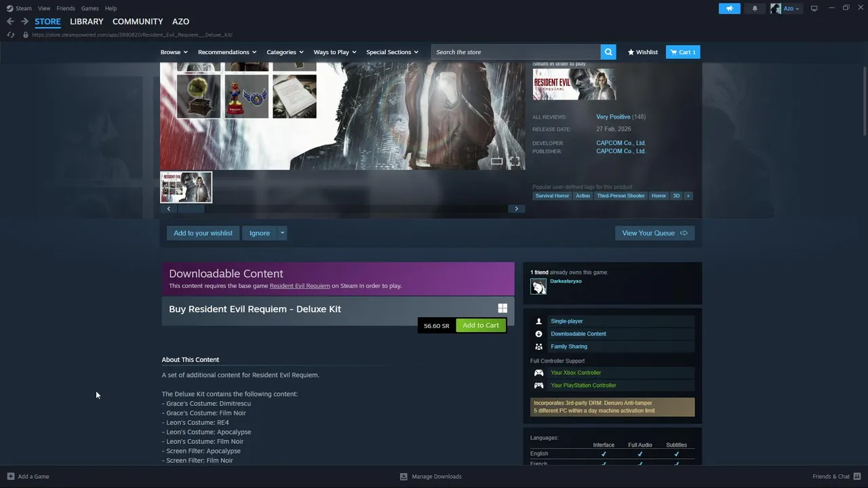Expand the Recommendations dropdown
Image resolution: width=868 pixels, height=488 pixels.
[x=227, y=52]
